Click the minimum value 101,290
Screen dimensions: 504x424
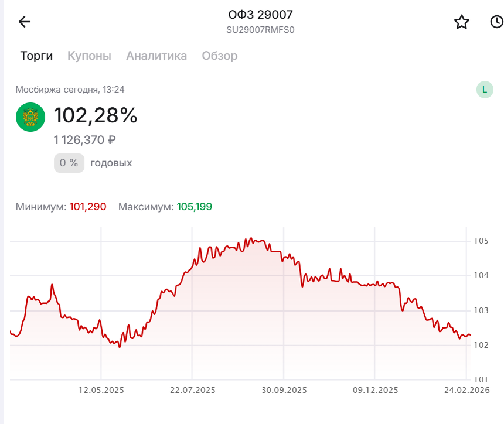click(x=88, y=207)
